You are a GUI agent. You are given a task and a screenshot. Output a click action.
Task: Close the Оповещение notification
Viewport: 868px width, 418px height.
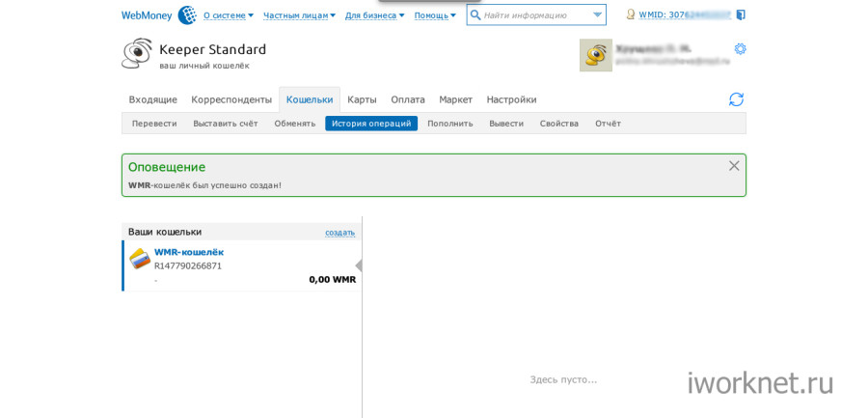734,166
